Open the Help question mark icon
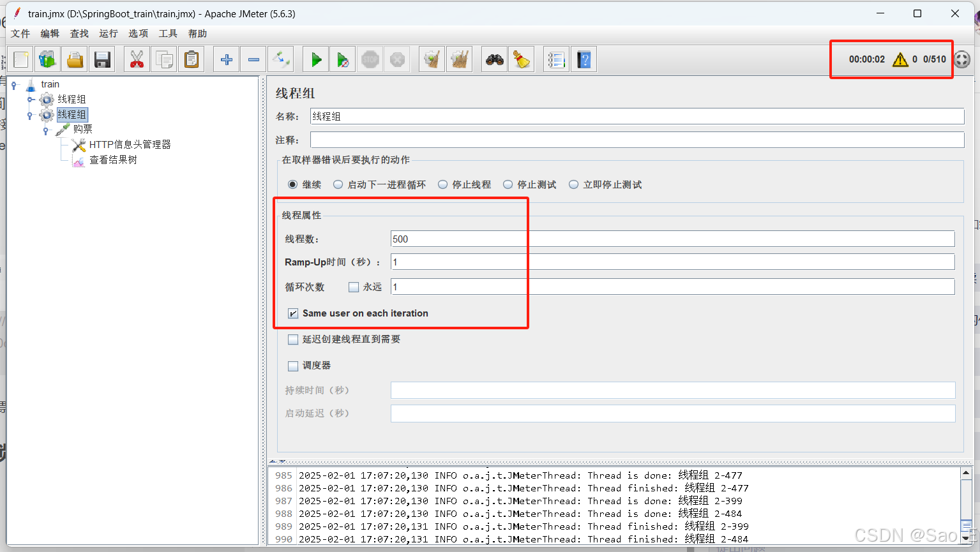The width and height of the screenshot is (980, 552). coord(584,59)
